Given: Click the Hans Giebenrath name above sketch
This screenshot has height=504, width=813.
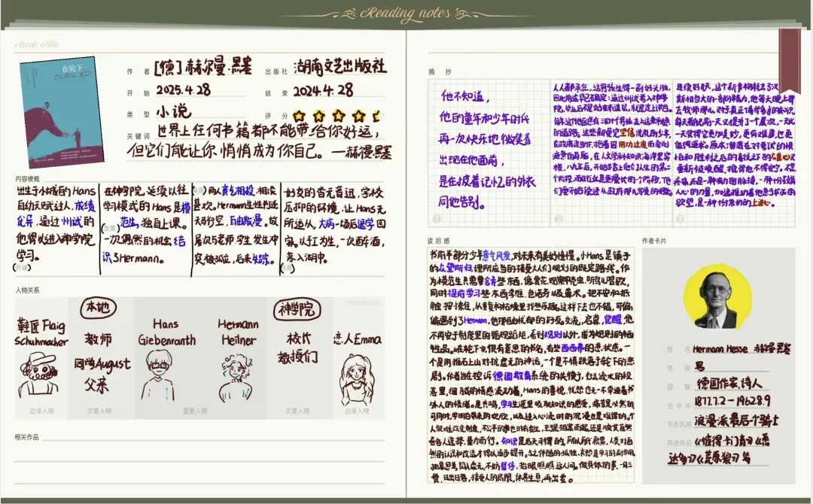Looking at the screenshot, I should (x=167, y=332).
